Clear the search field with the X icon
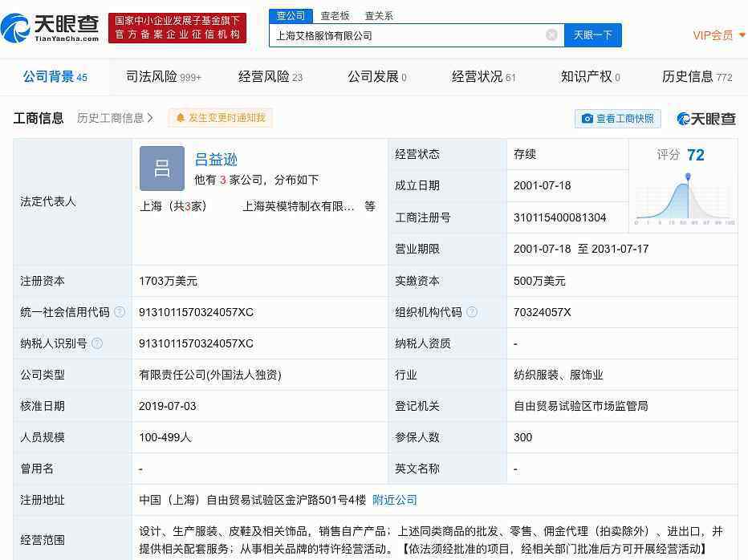748x560 pixels. tap(551, 34)
